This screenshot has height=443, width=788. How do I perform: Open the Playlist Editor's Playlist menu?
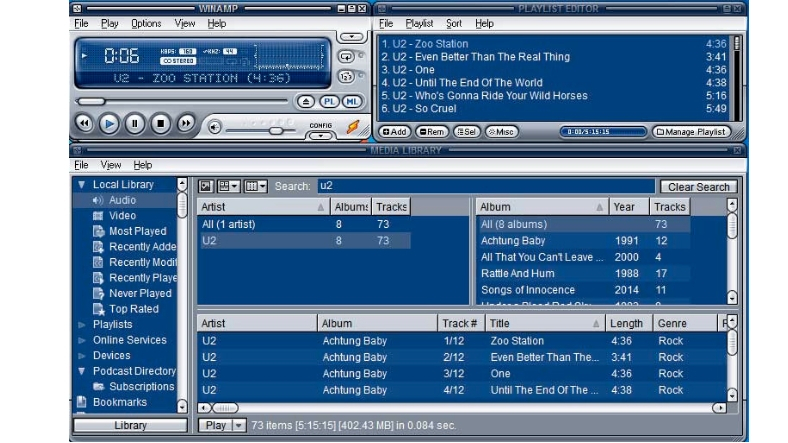[419, 24]
